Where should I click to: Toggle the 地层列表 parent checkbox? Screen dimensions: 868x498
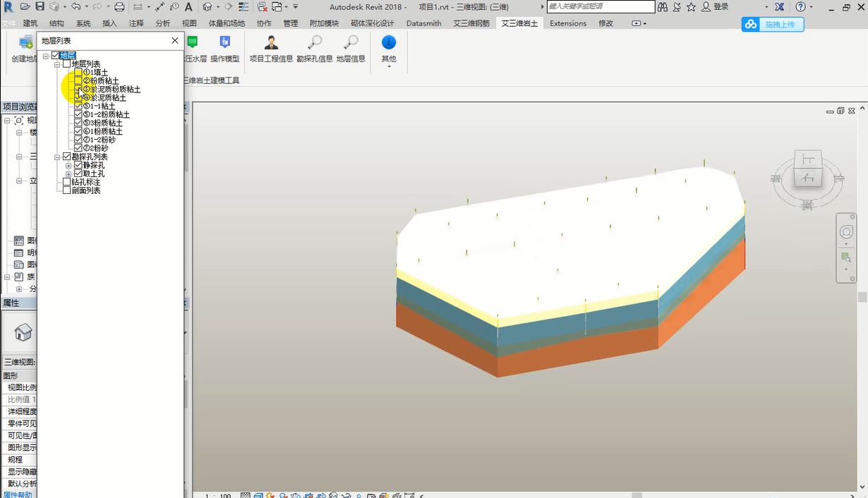67,64
